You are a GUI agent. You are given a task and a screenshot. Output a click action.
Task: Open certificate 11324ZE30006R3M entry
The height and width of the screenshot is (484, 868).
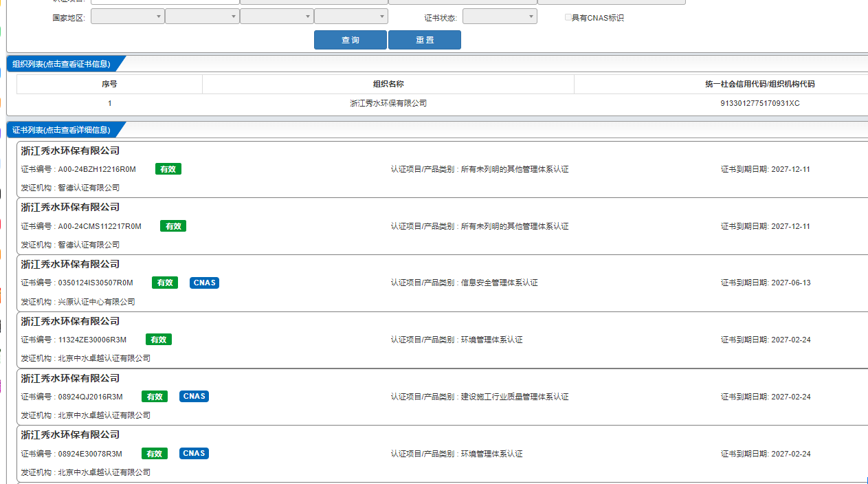pyautogui.click(x=442, y=340)
